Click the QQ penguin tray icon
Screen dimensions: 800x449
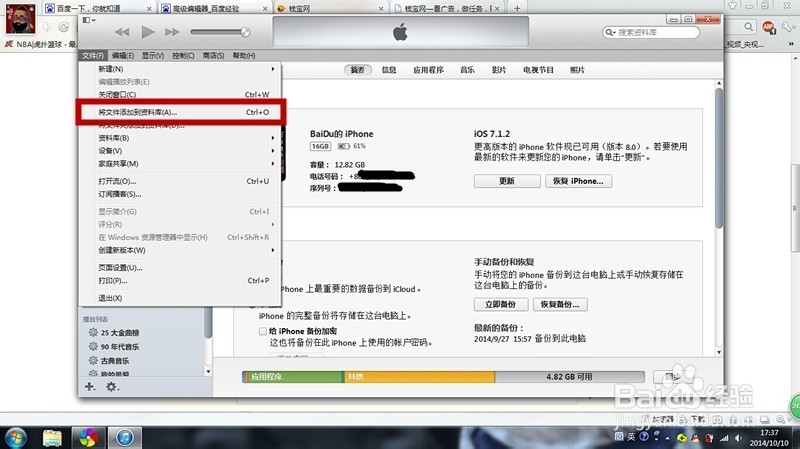695,438
